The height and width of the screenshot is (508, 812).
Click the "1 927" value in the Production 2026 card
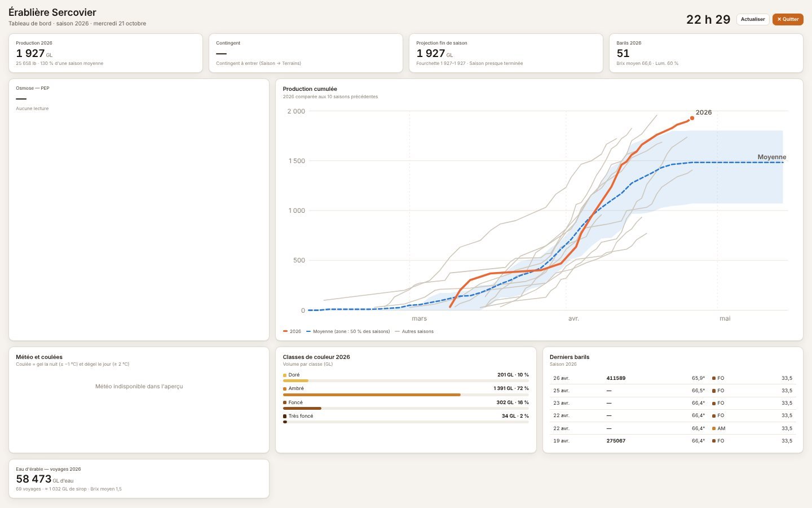pos(30,54)
